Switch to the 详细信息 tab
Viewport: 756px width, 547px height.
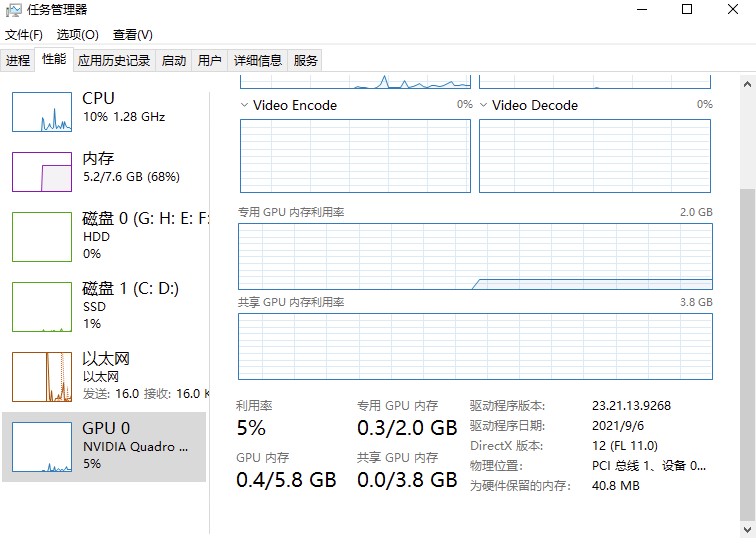click(x=258, y=60)
